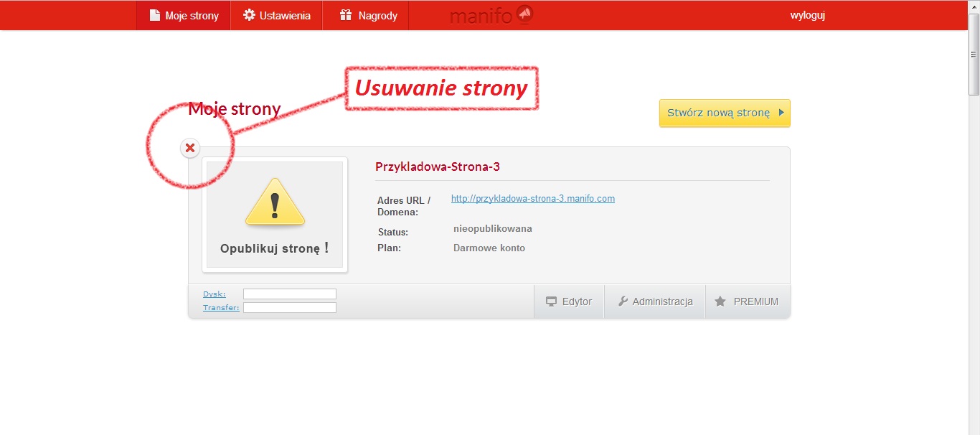Click the Przykladowa-Strona-3 page title

pyautogui.click(x=437, y=167)
